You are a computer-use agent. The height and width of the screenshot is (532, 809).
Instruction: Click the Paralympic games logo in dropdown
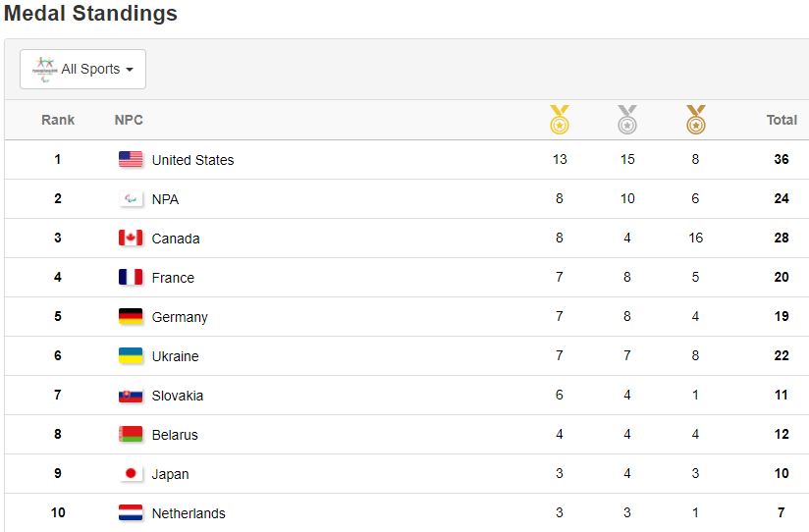44,69
